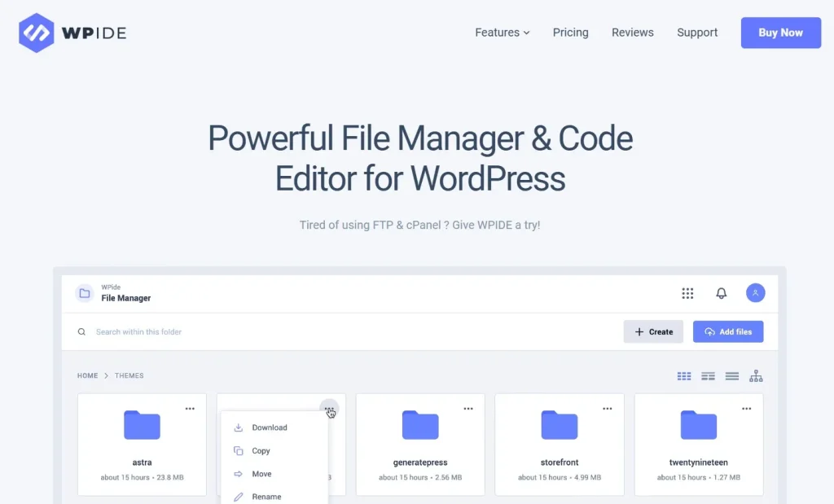The image size is (834, 504).
Task: Click the search magnifier icon
Action: tap(81, 331)
